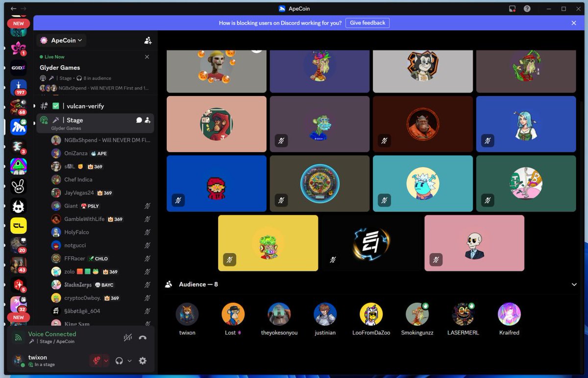Screen dimensions: 588x378
Task: Click the invite people icon beside ApeCoin
Action: click(x=148, y=41)
